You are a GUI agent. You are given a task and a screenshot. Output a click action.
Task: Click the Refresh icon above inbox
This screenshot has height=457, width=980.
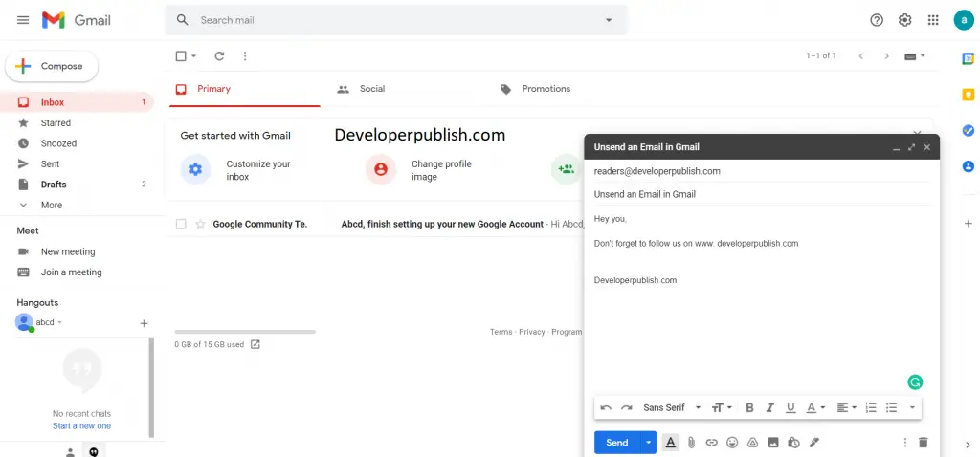coord(219,56)
